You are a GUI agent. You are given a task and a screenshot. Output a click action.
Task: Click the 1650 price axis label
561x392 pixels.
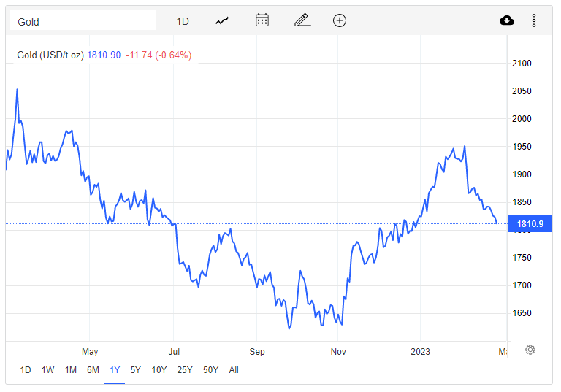522,313
